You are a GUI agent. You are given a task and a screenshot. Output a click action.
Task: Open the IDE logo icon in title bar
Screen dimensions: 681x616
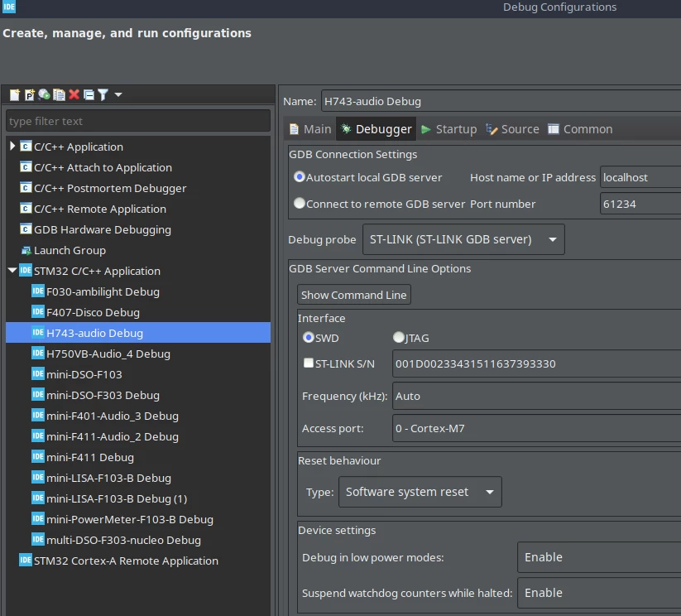click(x=8, y=7)
